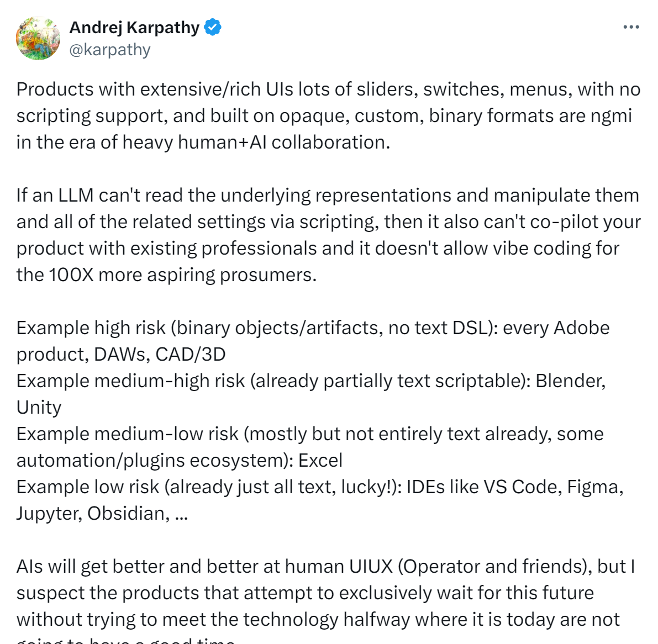The width and height of the screenshot is (658, 644).
Task: Open the @karpathy handle link
Action: click(109, 50)
